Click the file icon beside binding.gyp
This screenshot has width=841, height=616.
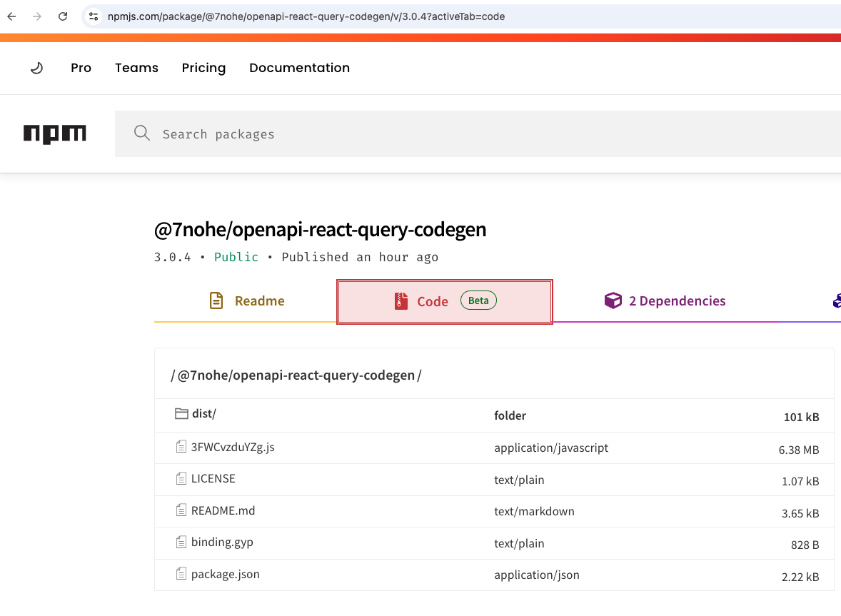coord(181,542)
